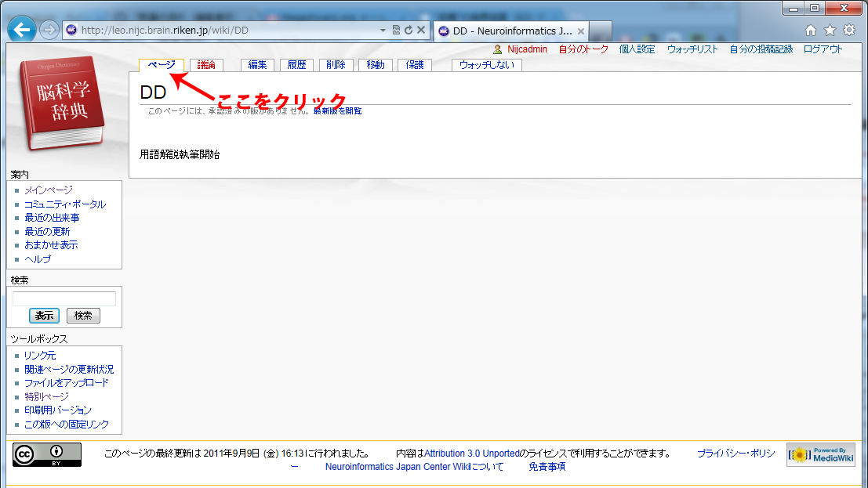
Task: Open the 履歴 (history) tab
Action: tap(297, 65)
